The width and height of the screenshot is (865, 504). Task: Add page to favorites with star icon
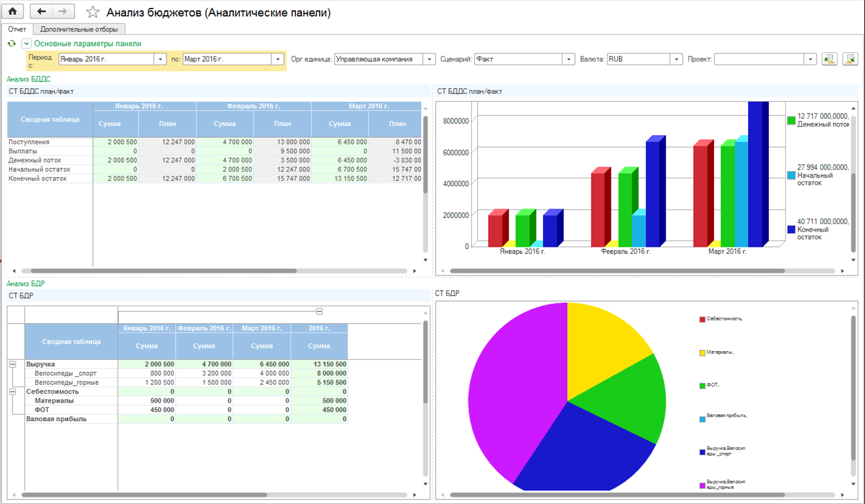click(x=93, y=12)
